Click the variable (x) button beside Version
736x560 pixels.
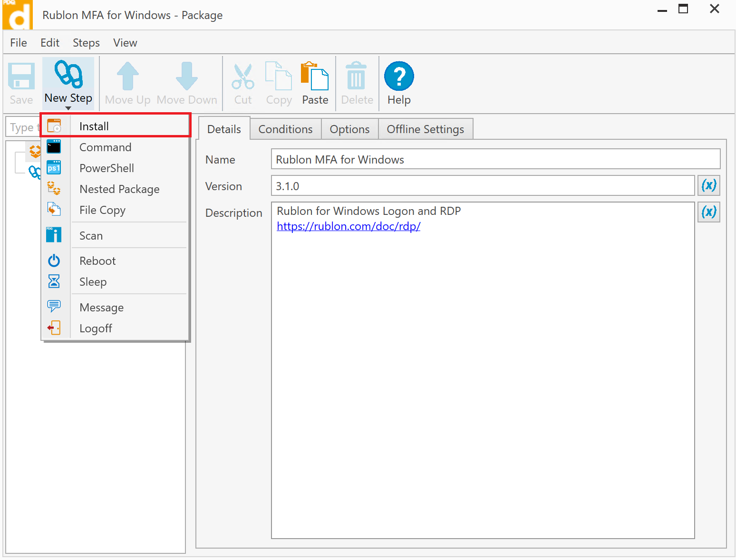(x=708, y=185)
